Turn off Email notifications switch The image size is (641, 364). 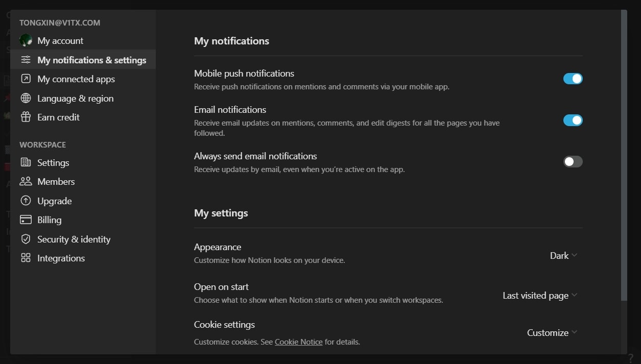pyautogui.click(x=573, y=120)
